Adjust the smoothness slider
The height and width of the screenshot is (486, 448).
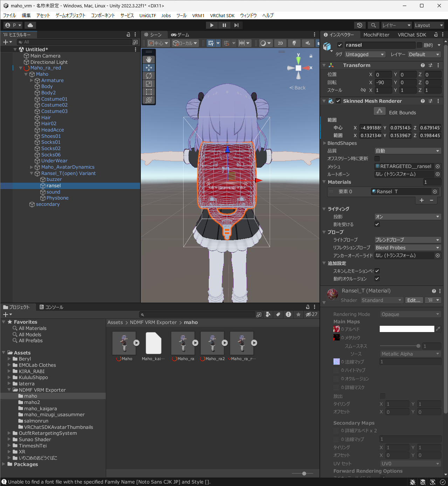tap(400, 346)
